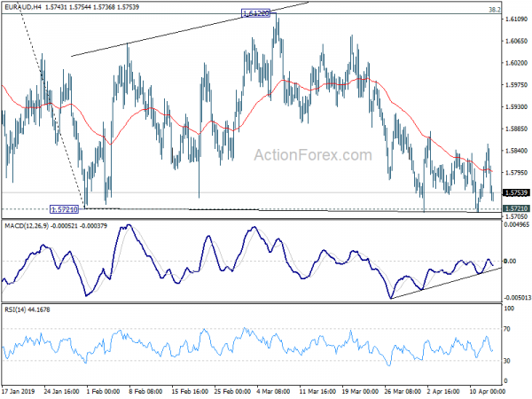Click the RSI 70 overbought level label
Screen dimensions: 532x399
pos(507,329)
